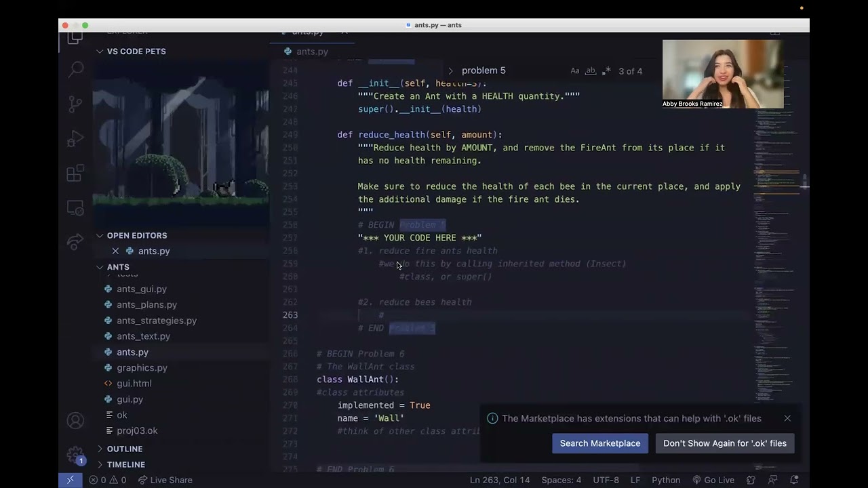The height and width of the screenshot is (488, 868).
Task: Open the Manage gear icon
Action: pos(76,454)
